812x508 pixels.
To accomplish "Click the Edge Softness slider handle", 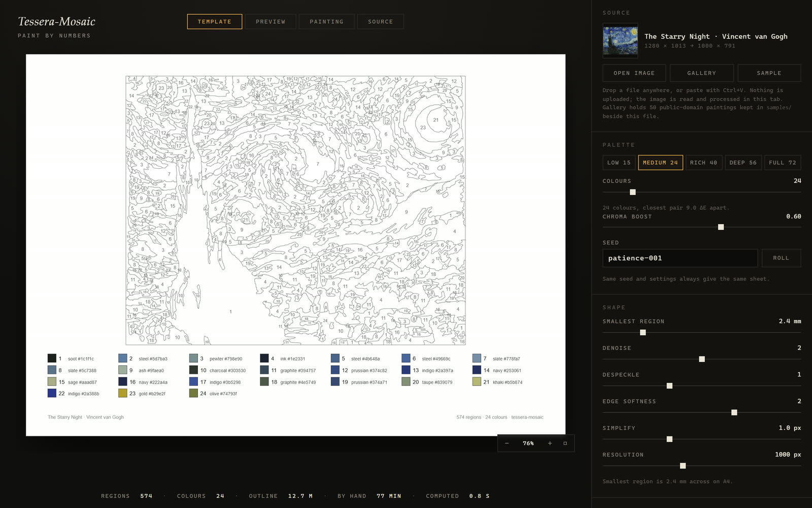I will [734, 412].
